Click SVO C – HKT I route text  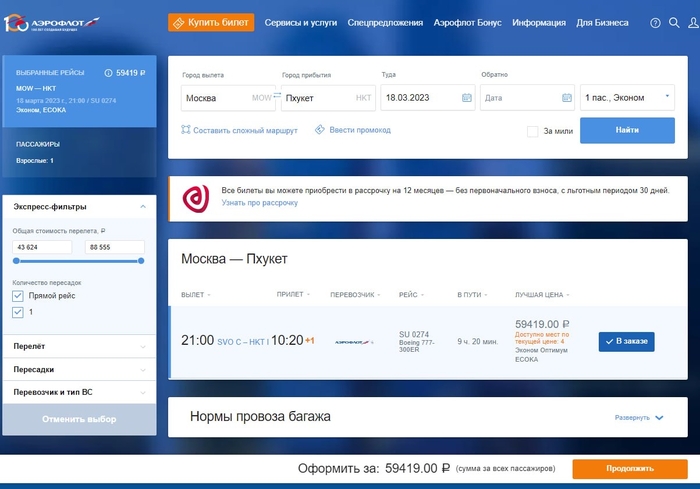point(243,342)
